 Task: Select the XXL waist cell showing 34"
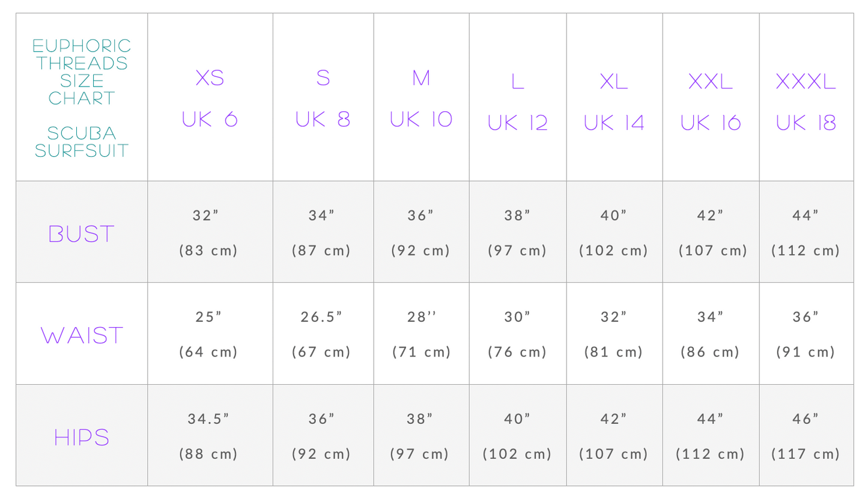(x=711, y=334)
